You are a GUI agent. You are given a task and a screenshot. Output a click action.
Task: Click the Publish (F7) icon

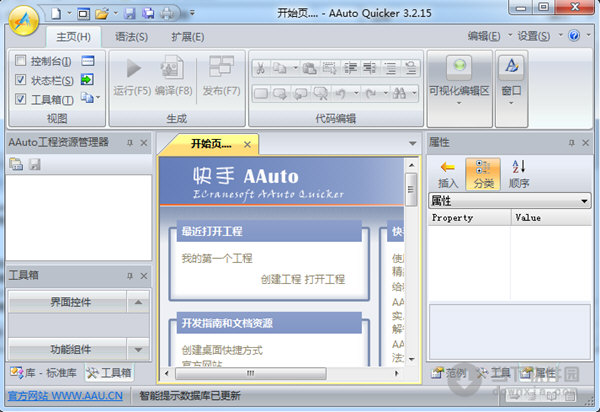221,75
